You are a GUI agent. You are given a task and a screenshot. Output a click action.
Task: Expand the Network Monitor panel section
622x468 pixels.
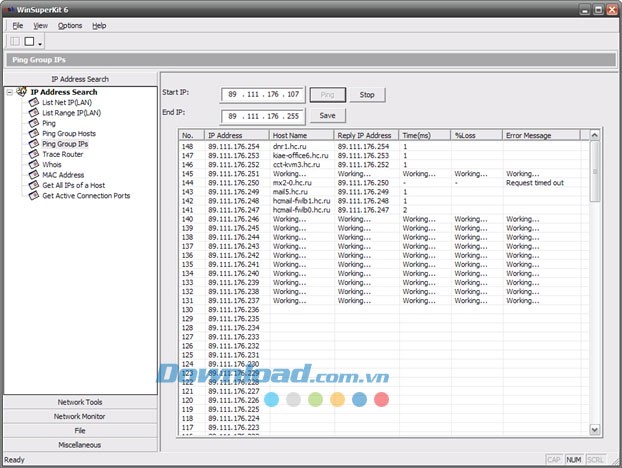[79, 416]
